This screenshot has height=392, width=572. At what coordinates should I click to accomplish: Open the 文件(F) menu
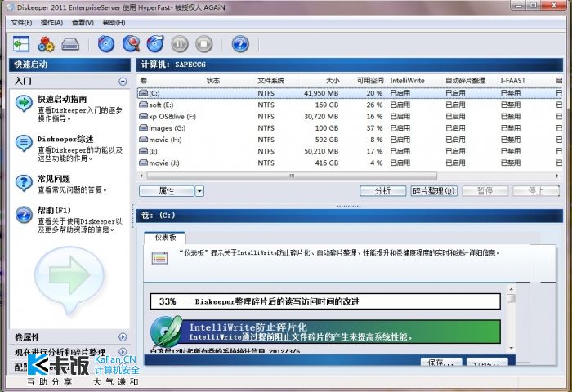coord(21,23)
